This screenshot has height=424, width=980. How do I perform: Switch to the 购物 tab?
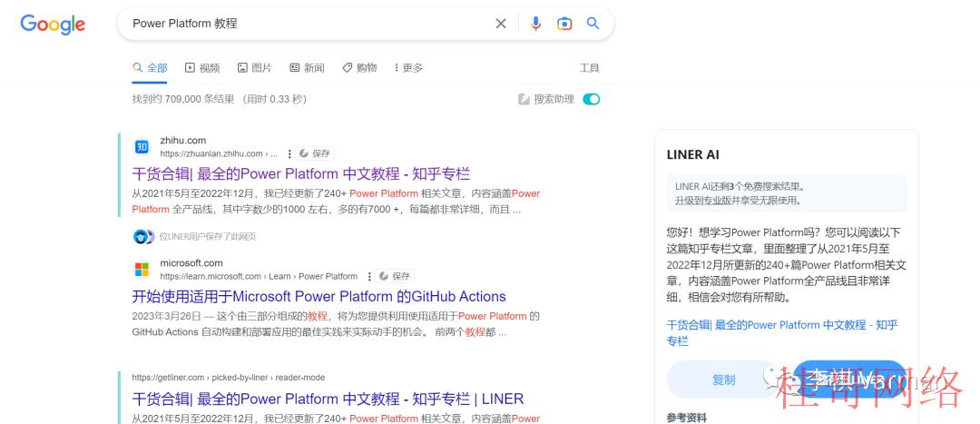(359, 67)
